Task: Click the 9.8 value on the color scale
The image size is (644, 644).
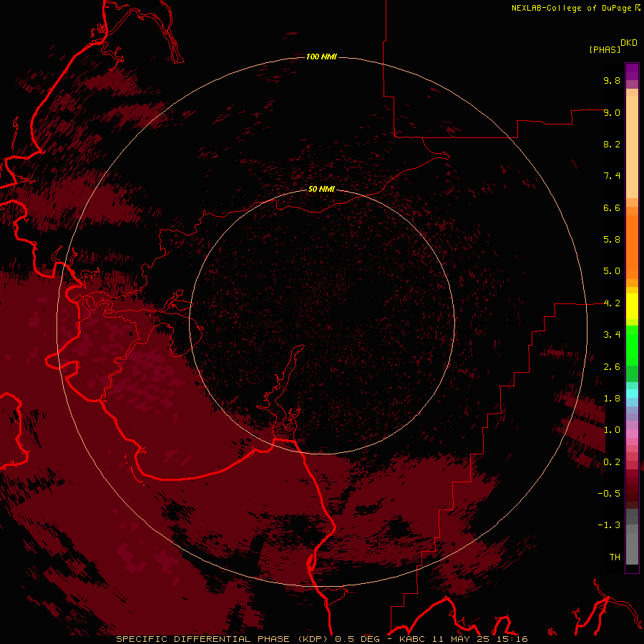Action: 612,80
